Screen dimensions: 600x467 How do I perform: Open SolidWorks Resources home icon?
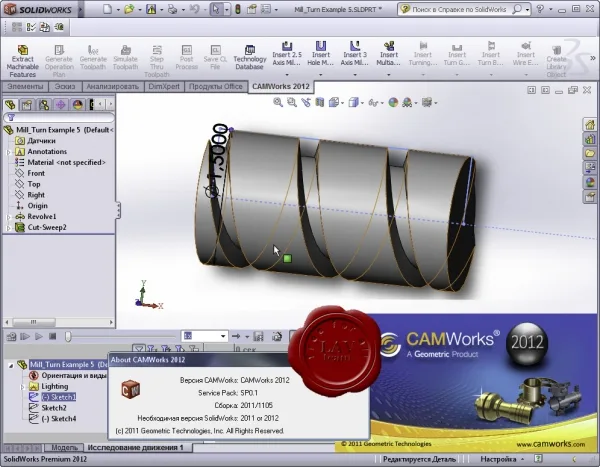tap(590, 125)
